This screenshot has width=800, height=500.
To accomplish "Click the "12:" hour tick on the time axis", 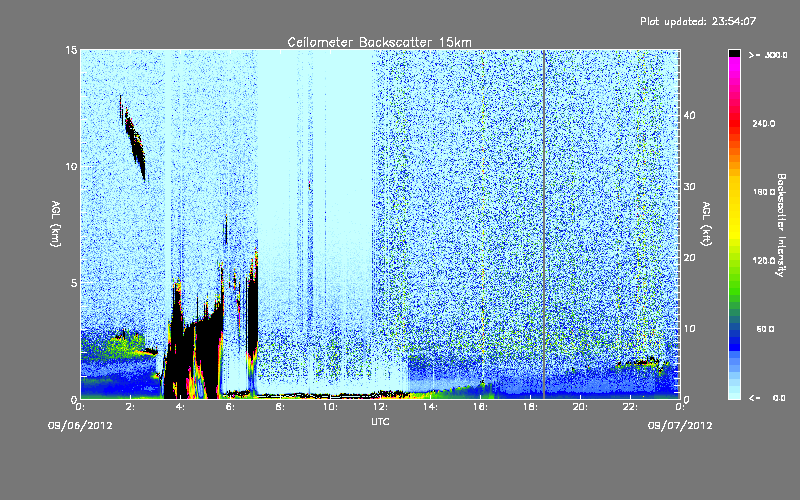I will pos(380,407).
